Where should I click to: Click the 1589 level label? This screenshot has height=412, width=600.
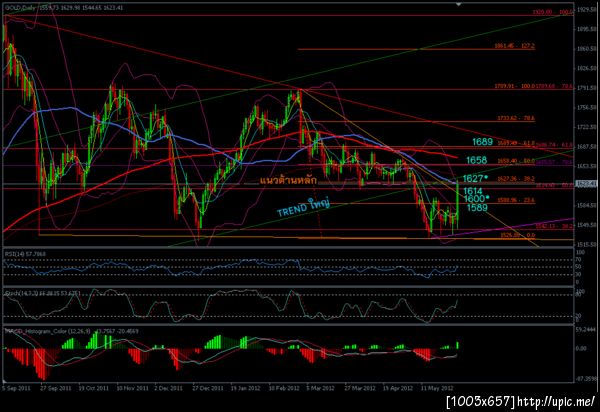point(477,208)
